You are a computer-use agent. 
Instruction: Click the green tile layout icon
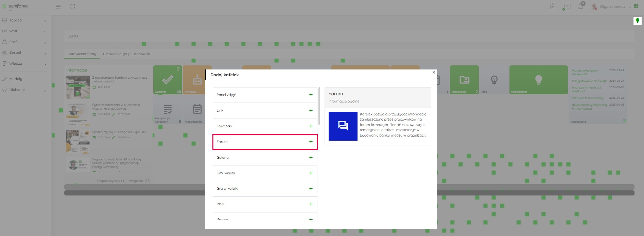point(636,6)
